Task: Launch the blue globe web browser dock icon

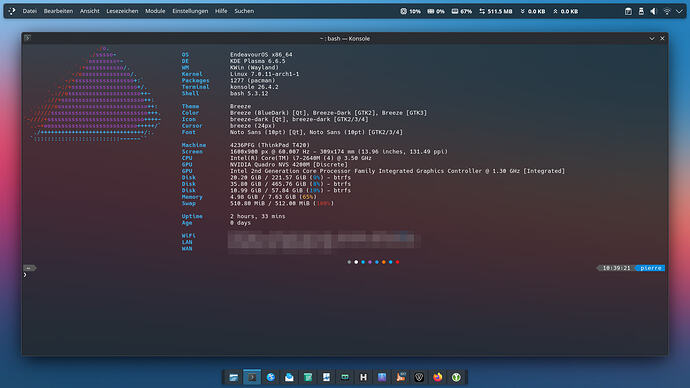Action: tap(271, 377)
